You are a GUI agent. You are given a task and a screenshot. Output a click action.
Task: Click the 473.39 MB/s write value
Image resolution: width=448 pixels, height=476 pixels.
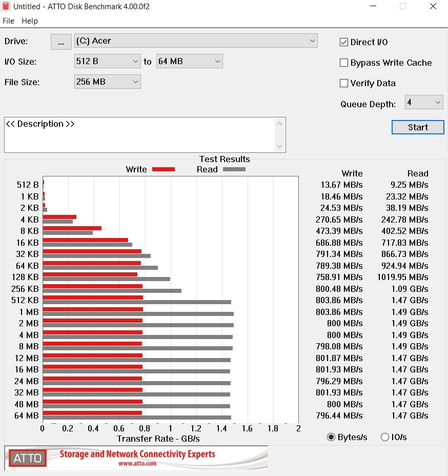(339, 231)
